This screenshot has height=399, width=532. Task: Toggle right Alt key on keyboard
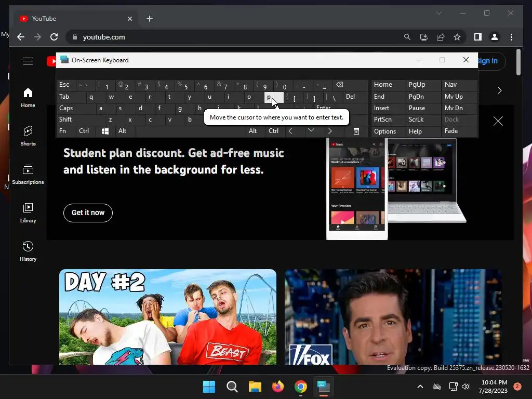[x=256, y=131]
